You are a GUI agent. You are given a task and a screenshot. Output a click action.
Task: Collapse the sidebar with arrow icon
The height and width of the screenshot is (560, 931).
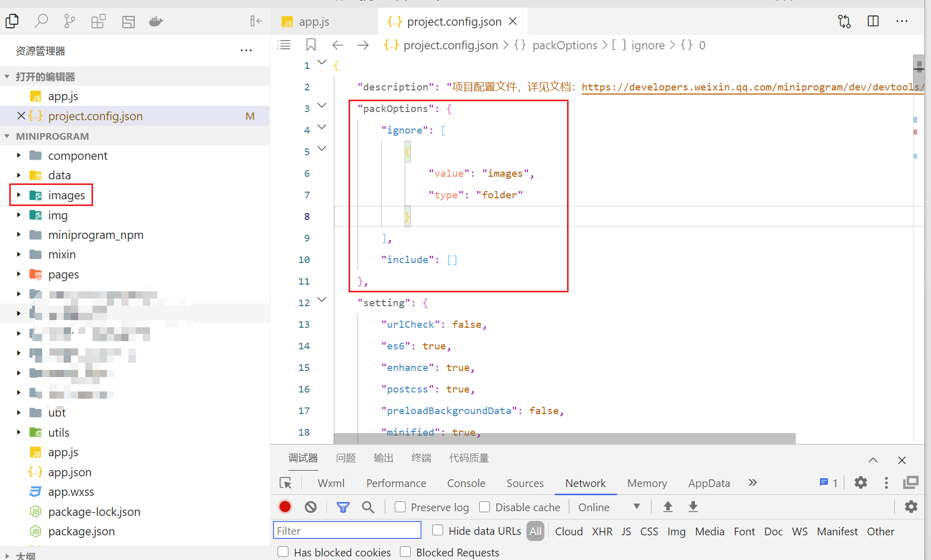coord(256,21)
